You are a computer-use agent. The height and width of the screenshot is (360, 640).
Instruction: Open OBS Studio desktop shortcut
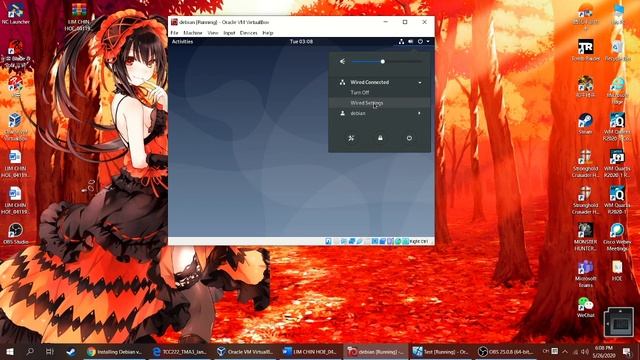[16, 234]
